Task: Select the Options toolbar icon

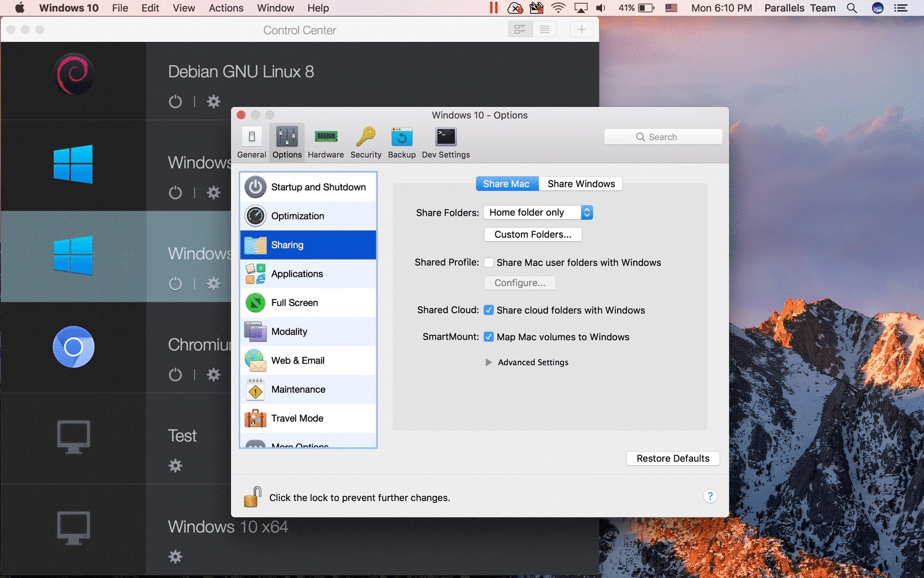Action: click(287, 143)
